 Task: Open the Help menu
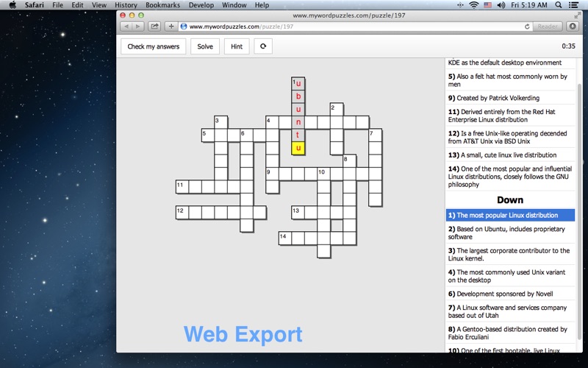click(262, 5)
